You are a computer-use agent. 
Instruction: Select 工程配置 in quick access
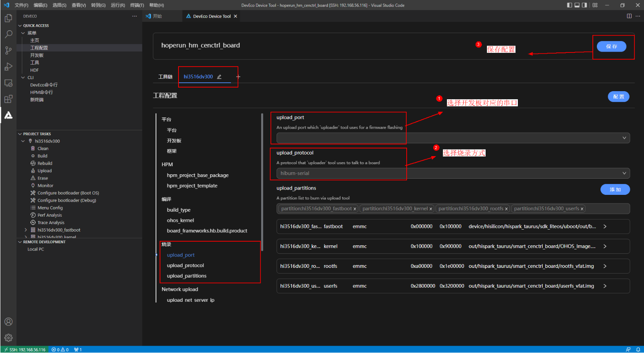tap(39, 48)
